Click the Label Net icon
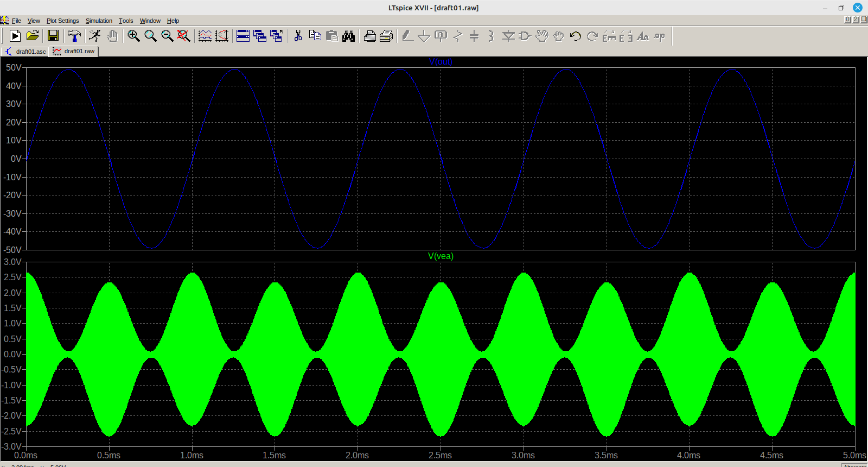 (x=441, y=36)
